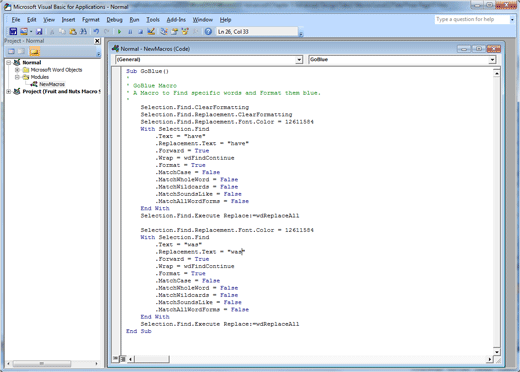This screenshot has width=520, height=372.
Task: Click View Object icon in Project panel
Action: click(22, 51)
